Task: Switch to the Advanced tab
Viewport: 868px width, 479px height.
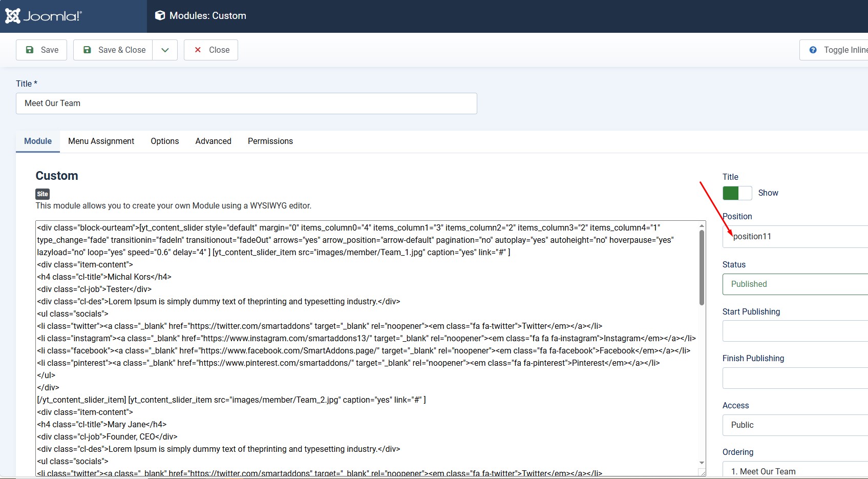Action: (x=213, y=141)
